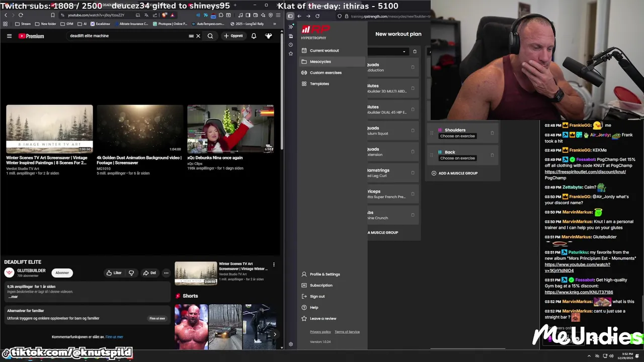The height and width of the screenshot is (362, 644).
Task: Choose an exercise for Shoulders
Action: [457, 136]
